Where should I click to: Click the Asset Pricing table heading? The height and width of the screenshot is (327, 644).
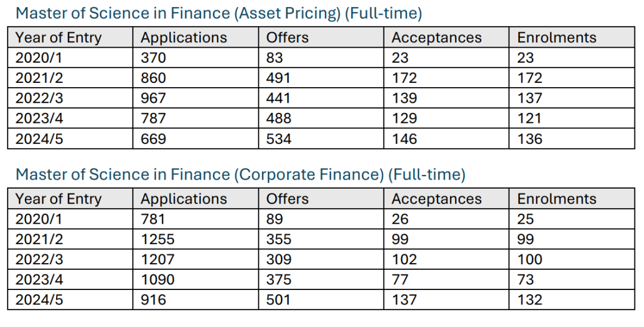(218, 14)
